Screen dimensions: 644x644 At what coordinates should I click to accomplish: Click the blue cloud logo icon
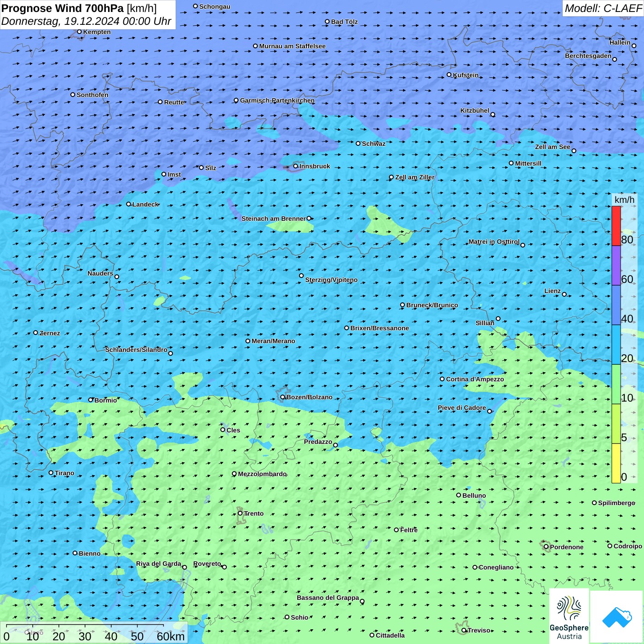click(x=616, y=617)
